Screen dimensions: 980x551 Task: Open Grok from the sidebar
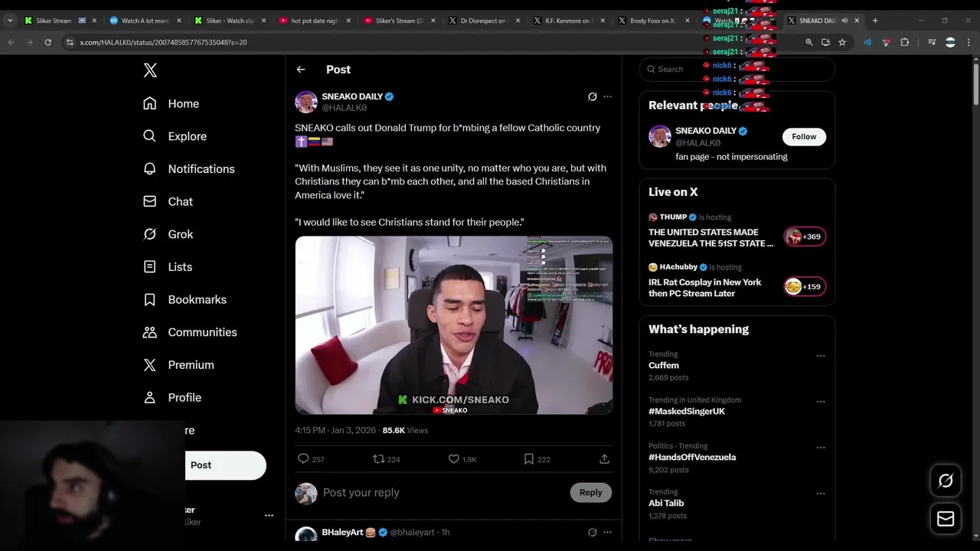pos(168,234)
